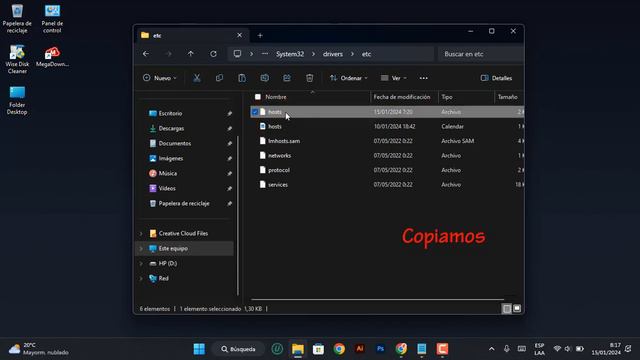
Task: Open Wise Disk Cleaner desktop icon
Action: click(17, 59)
